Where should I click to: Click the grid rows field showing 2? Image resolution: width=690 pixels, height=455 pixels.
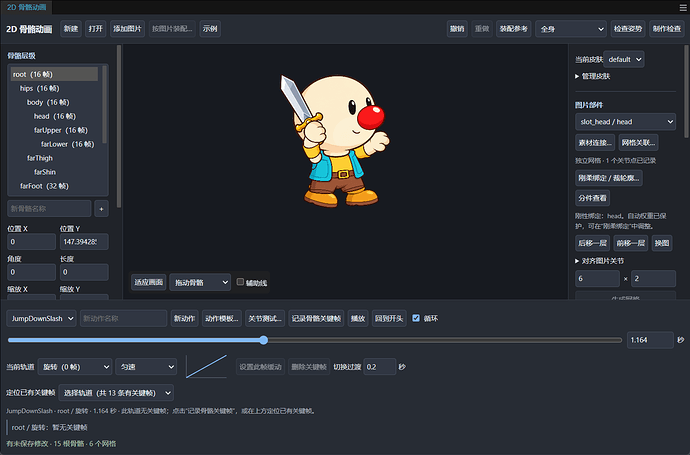[x=653, y=279]
